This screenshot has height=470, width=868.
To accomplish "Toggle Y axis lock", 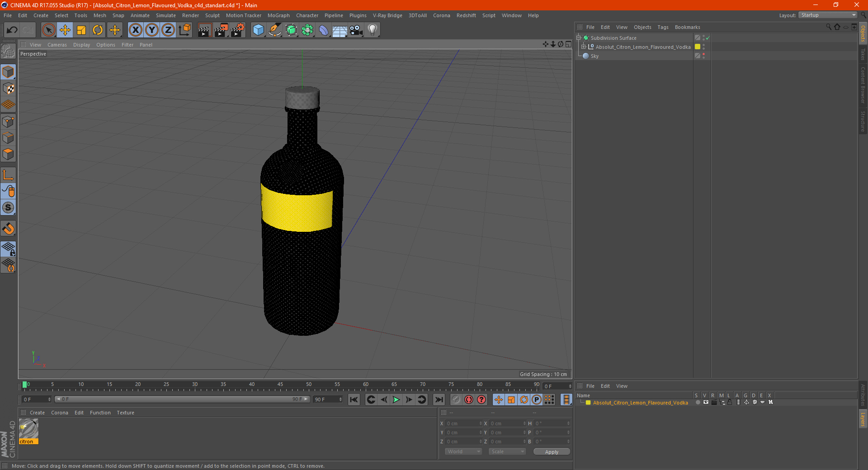I will click(x=152, y=30).
